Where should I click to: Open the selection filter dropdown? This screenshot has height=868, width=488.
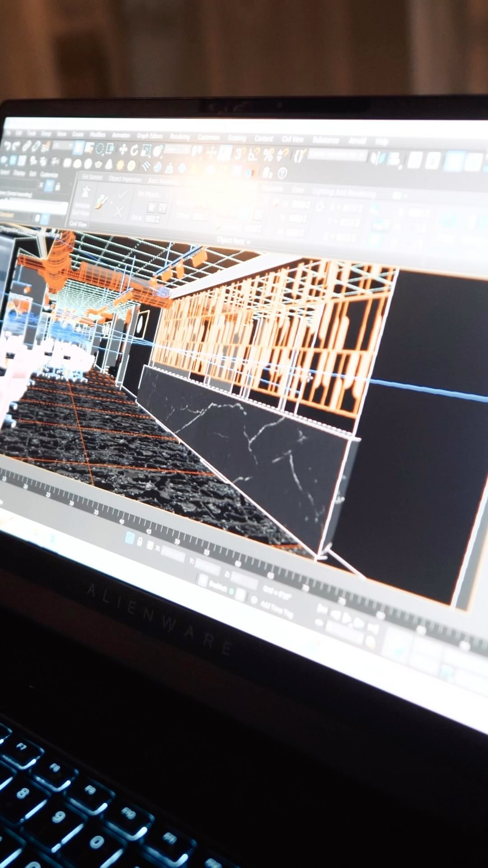click(x=63, y=146)
